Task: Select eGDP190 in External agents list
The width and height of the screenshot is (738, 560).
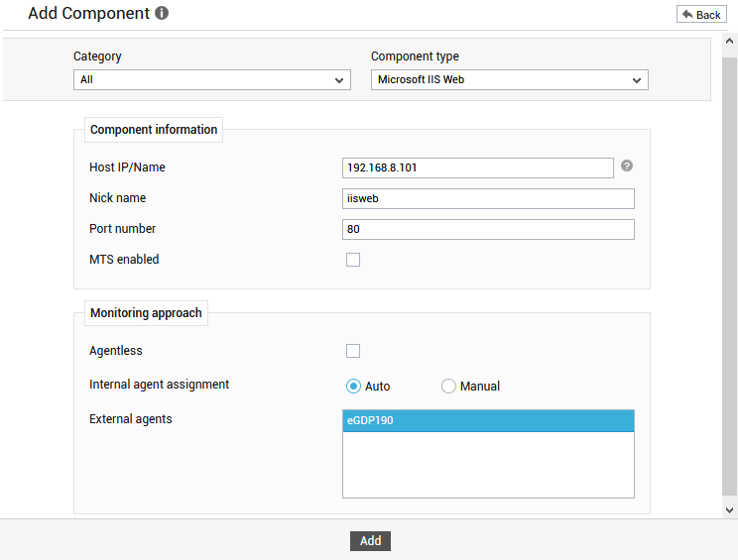Action: (x=488, y=421)
